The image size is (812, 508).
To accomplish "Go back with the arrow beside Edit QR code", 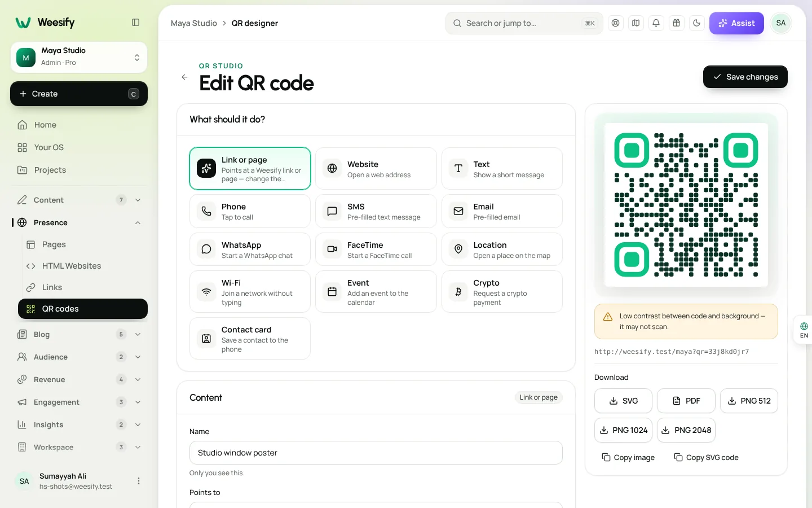I will point(184,77).
